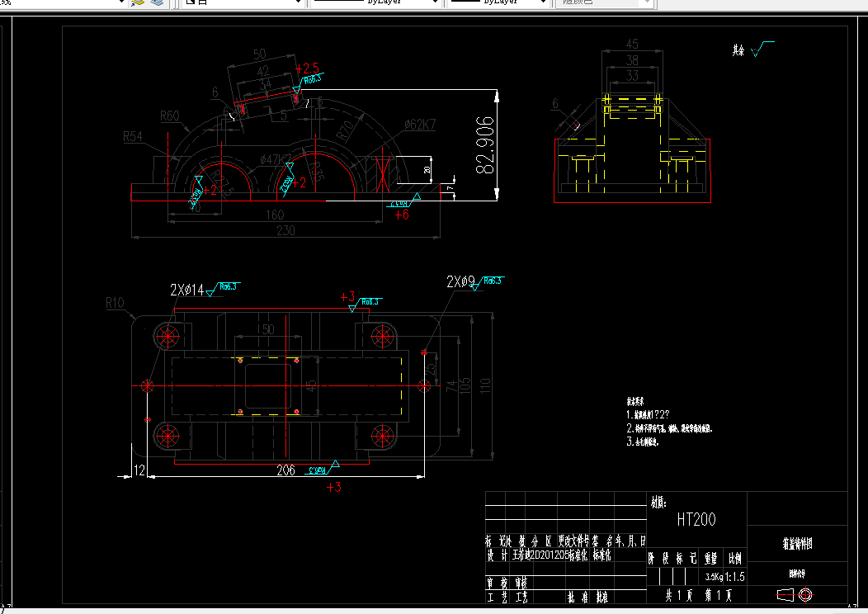Select the 2XØ9 hole callout
The width and height of the screenshot is (868, 614).
click(x=461, y=281)
